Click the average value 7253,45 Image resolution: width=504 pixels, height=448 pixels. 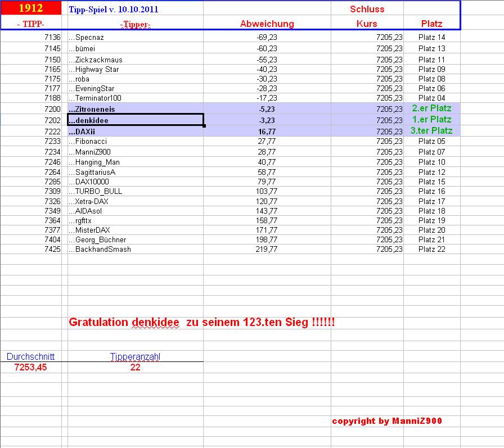[x=30, y=367]
